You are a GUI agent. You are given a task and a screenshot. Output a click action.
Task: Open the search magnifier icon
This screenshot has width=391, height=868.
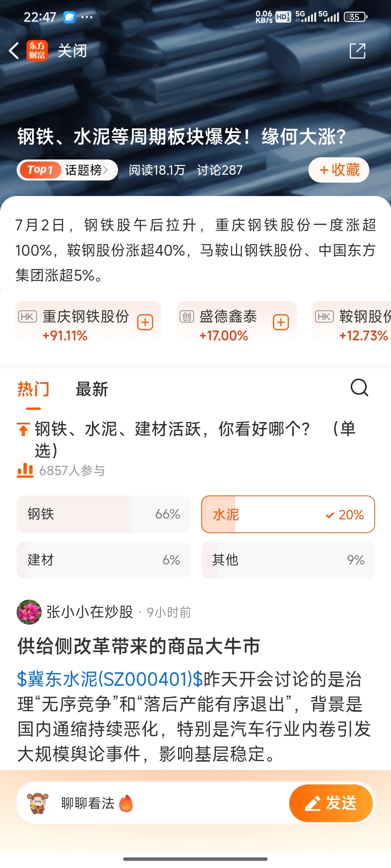point(360,388)
